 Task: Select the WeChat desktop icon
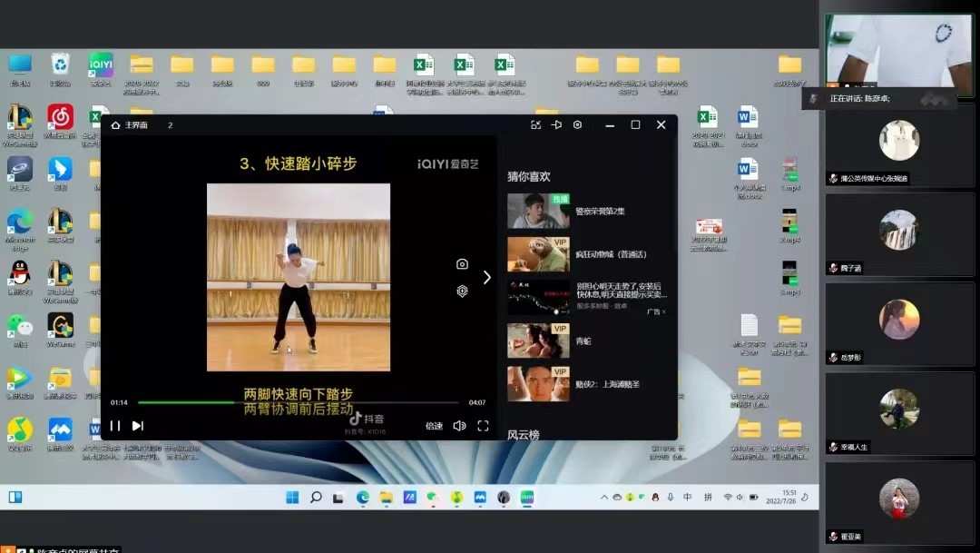coord(20,331)
